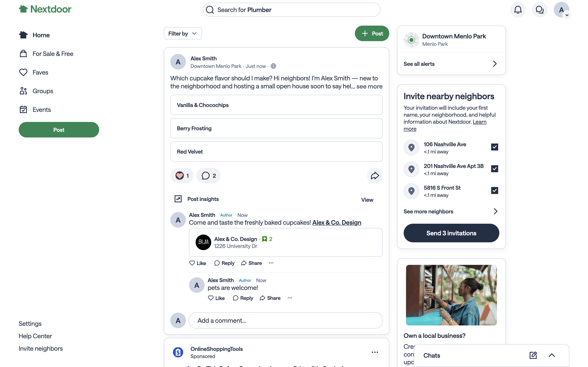Viewport: 588px width, 367px height.
Task: Click the heart reaction on Alex's post
Action: click(x=180, y=176)
